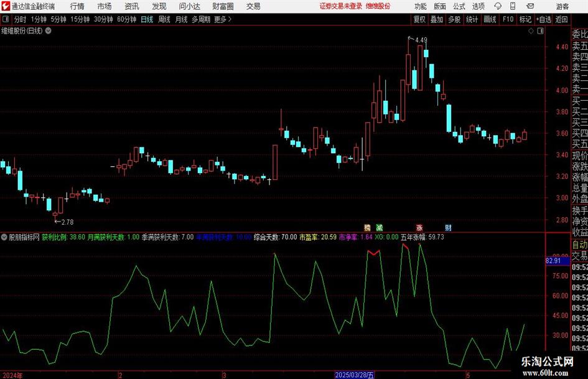This screenshot has height=379, width=588.
Task: Click the 2024年 label on time axis
Action: click(x=12, y=375)
